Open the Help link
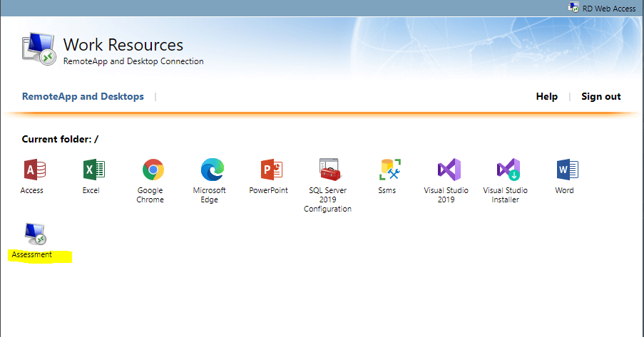 coord(547,96)
